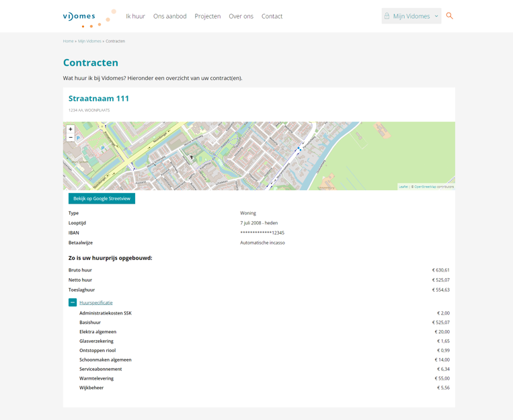Image resolution: width=513 pixels, height=420 pixels.
Task: Open Mijn Vidomes breadcrumb link
Action: pyautogui.click(x=89, y=41)
